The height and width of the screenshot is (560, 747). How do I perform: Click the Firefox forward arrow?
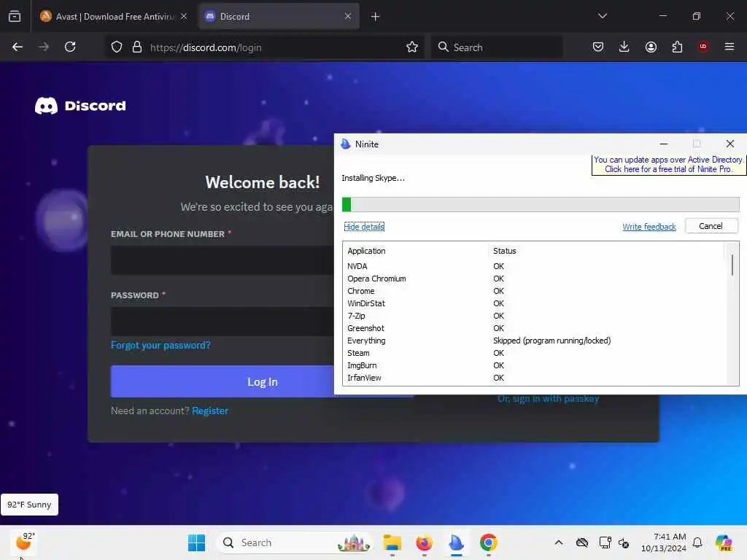point(43,47)
